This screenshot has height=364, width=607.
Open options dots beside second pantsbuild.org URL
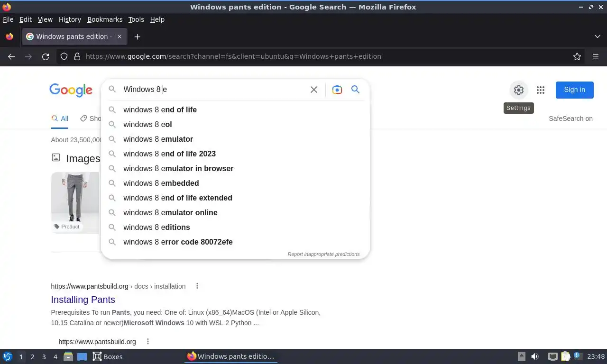pos(148,341)
